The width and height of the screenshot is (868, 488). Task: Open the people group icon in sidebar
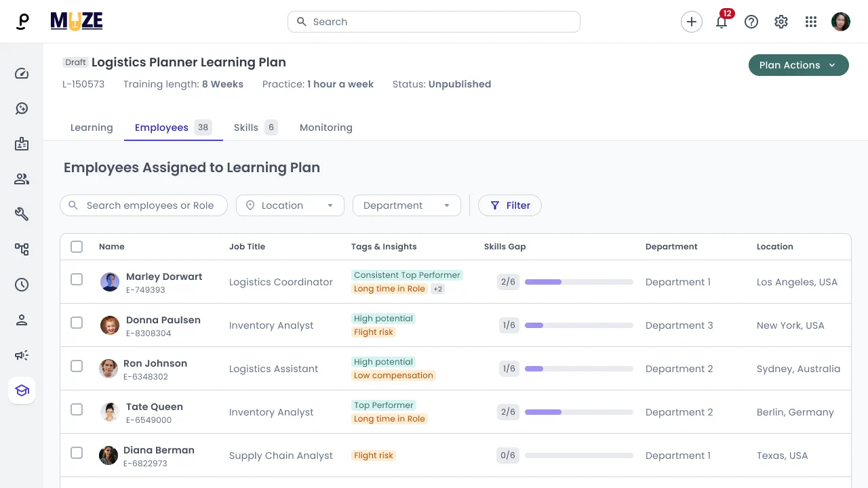coord(22,179)
